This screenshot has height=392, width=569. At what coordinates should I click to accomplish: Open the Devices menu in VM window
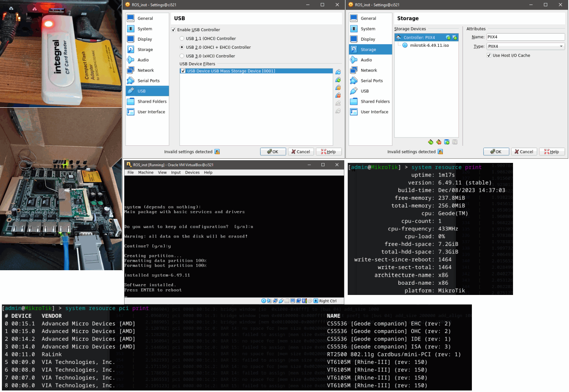click(x=192, y=172)
